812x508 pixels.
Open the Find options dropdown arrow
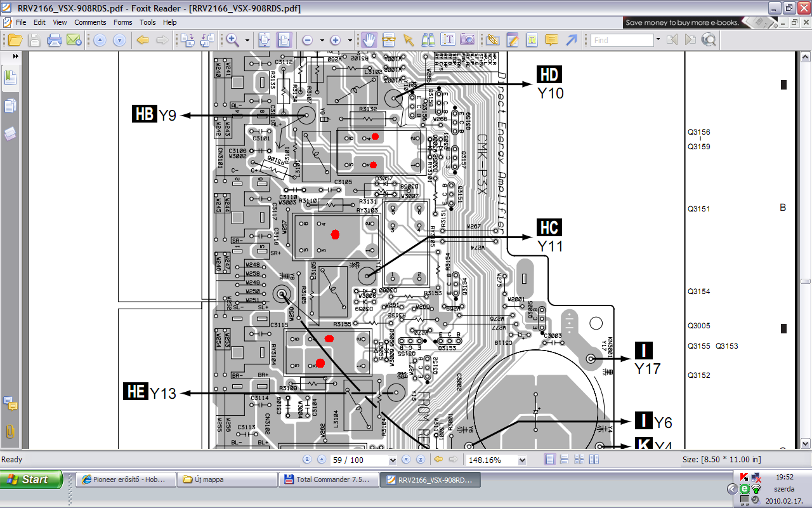[658, 40]
